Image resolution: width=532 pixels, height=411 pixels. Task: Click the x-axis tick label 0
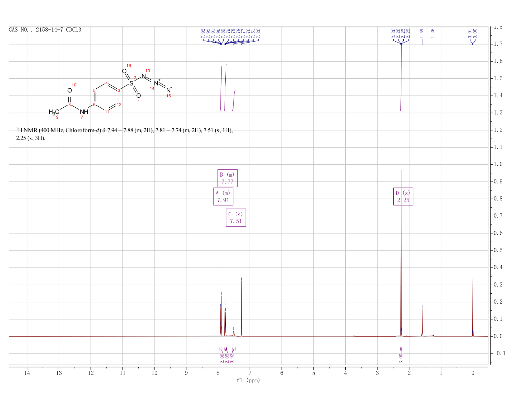[473, 373]
